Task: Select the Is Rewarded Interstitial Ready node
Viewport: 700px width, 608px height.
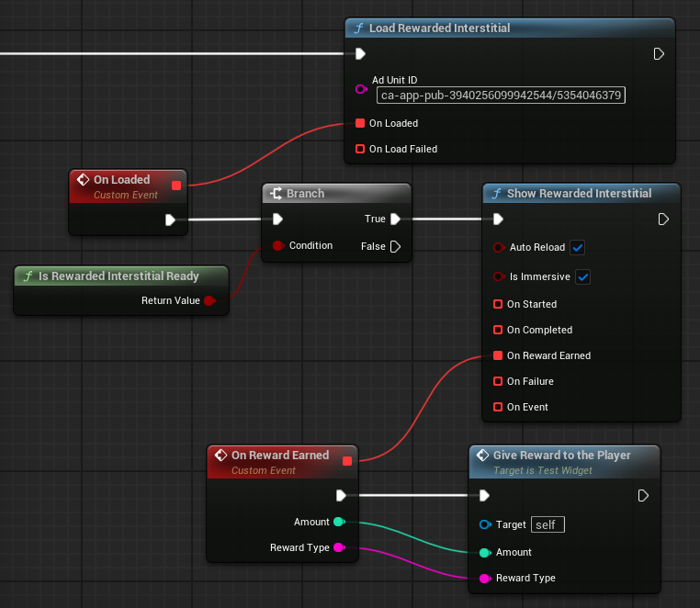Action: (x=119, y=276)
